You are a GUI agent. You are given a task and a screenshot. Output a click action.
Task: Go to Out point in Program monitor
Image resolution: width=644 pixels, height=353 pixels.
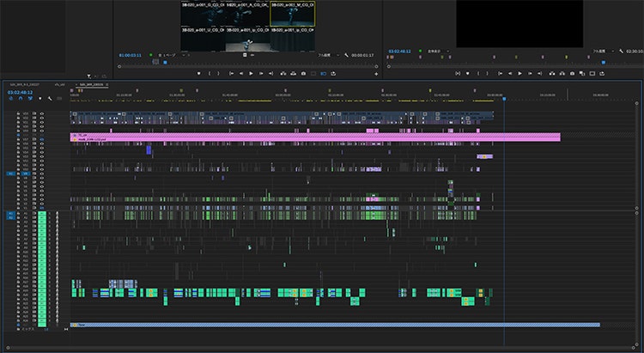click(x=540, y=74)
